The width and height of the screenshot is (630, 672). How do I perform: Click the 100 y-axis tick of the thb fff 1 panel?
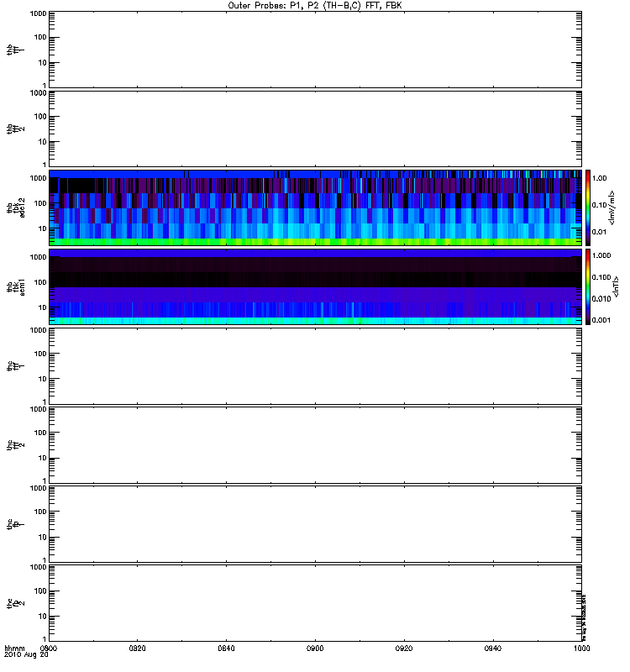pos(40,37)
